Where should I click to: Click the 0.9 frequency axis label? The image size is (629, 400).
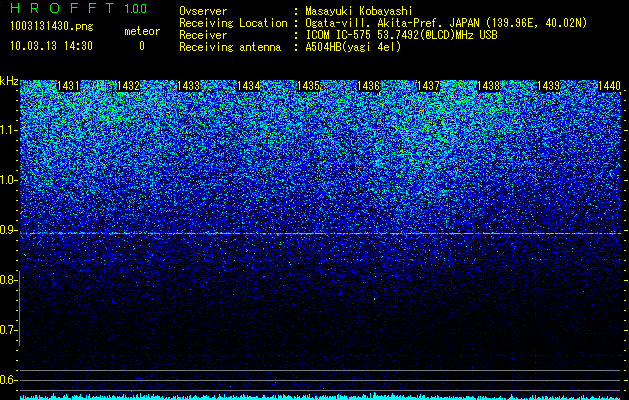(x=8, y=230)
